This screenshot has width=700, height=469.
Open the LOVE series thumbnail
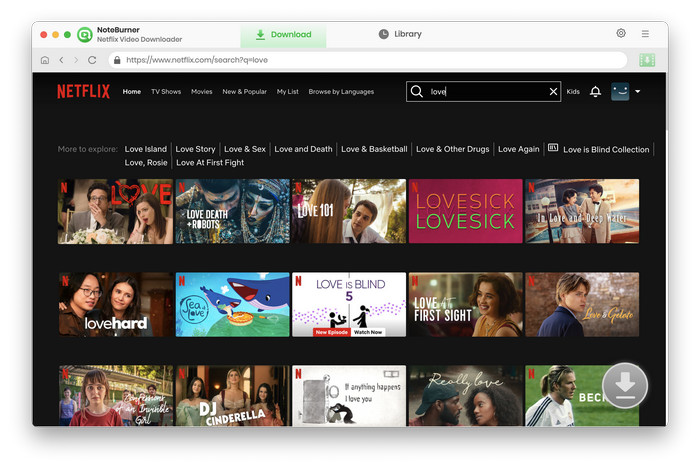(x=115, y=212)
